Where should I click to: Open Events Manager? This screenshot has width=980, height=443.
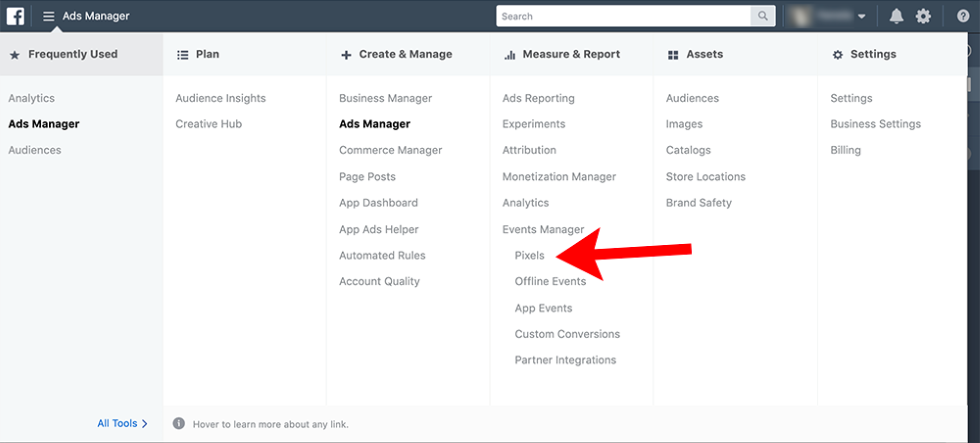click(543, 229)
